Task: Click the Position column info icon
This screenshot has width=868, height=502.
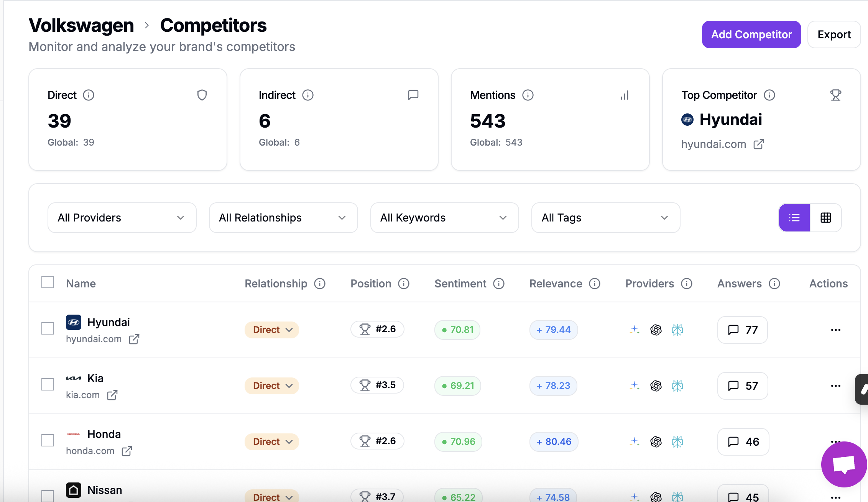Action: 404,284
